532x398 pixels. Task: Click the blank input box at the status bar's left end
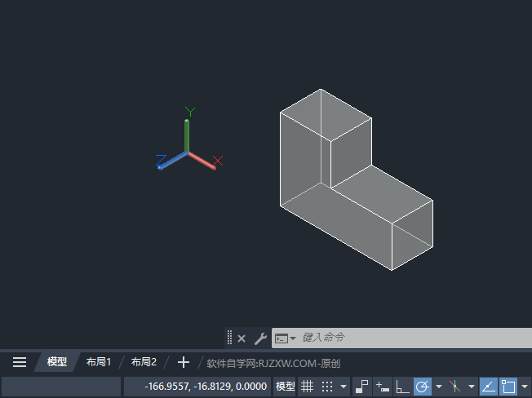tap(61, 387)
